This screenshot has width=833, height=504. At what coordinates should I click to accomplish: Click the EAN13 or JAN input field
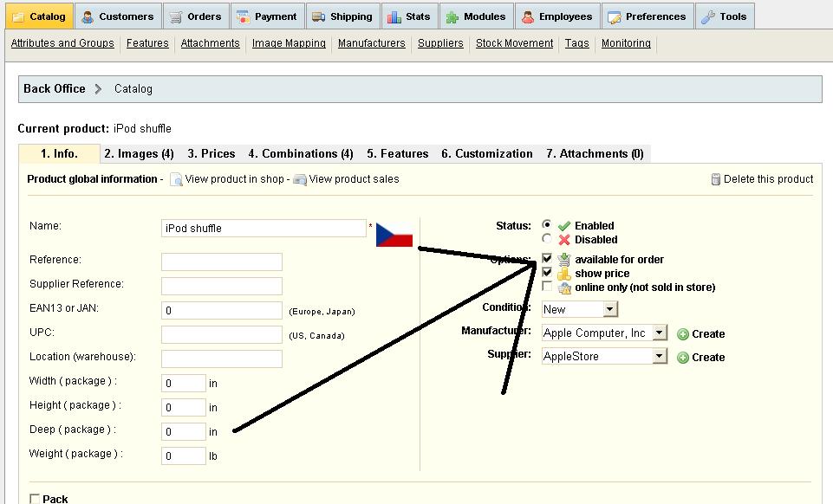pyautogui.click(x=222, y=310)
